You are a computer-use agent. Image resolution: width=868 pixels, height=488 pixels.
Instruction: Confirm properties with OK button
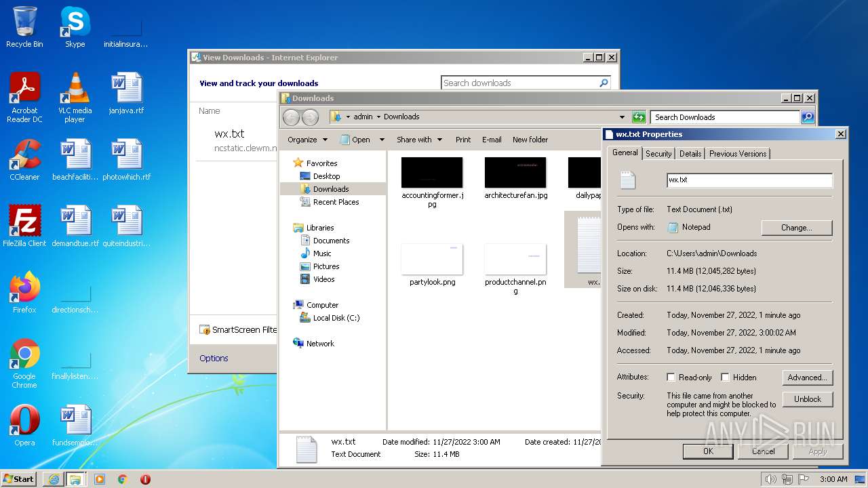(x=708, y=451)
